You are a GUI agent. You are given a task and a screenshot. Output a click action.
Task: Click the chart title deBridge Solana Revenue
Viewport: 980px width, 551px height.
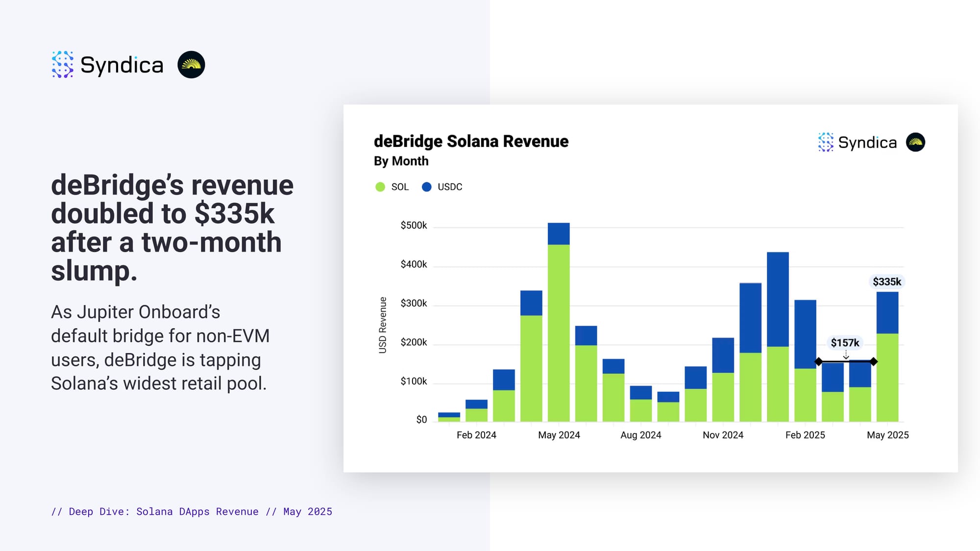pos(471,141)
